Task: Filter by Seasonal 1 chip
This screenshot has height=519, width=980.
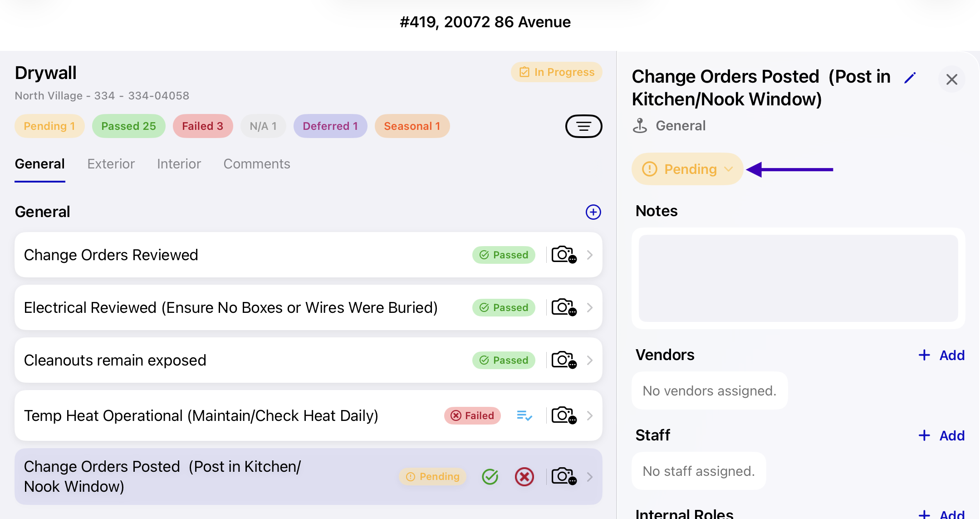Action: coord(412,126)
